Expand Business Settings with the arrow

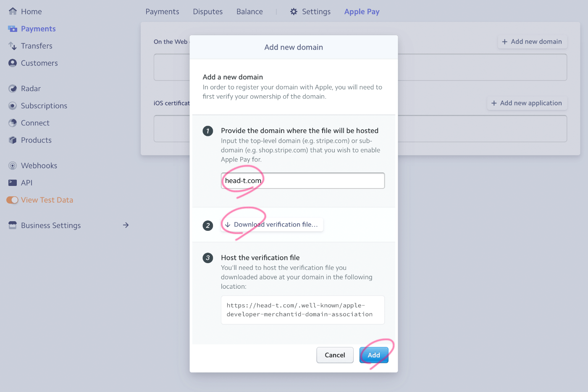pyautogui.click(x=126, y=225)
